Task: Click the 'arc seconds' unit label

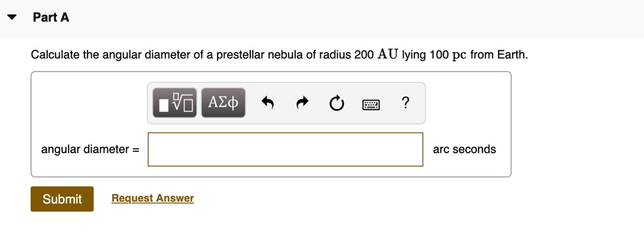Action: point(465,150)
